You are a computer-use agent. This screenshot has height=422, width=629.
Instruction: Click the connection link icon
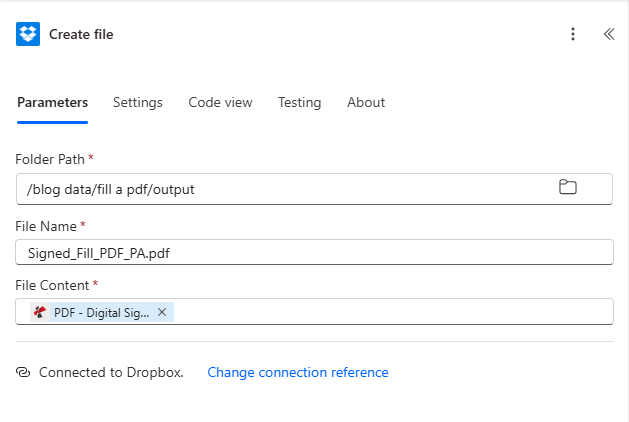(x=23, y=372)
